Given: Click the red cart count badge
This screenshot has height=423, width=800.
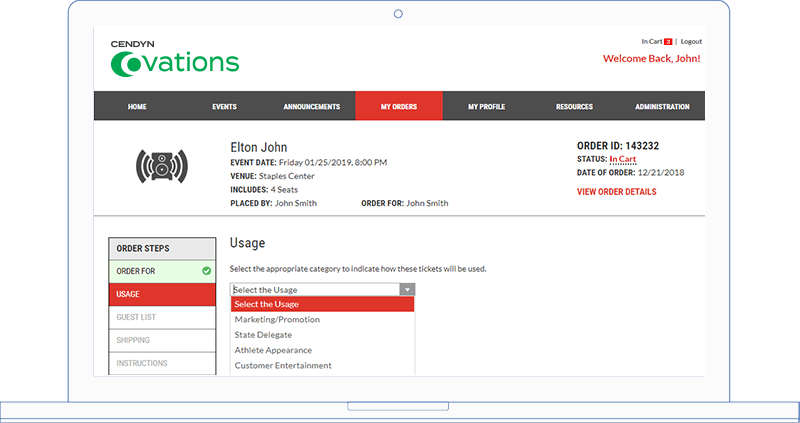Looking at the screenshot, I should click(668, 42).
